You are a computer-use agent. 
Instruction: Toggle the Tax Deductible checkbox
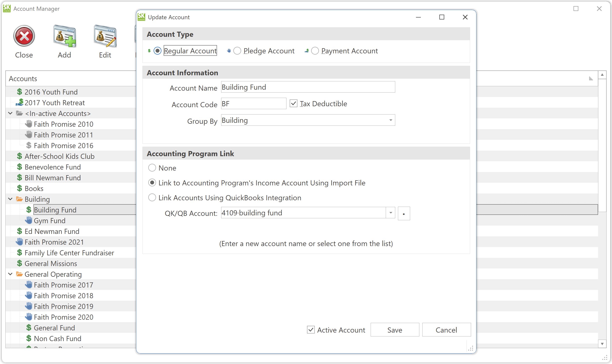click(x=294, y=104)
